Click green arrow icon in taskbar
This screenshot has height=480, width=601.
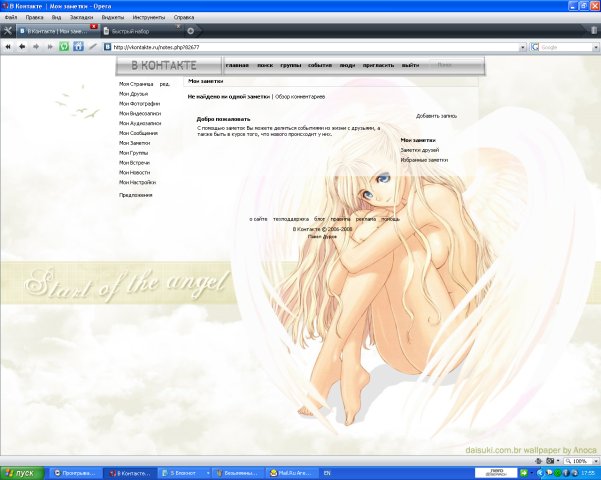click(523, 473)
